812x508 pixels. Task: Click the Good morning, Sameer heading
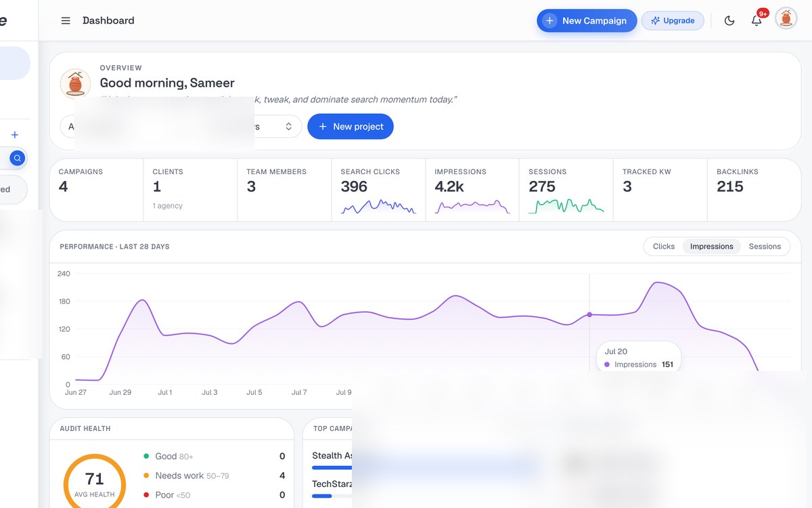[167, 83]
